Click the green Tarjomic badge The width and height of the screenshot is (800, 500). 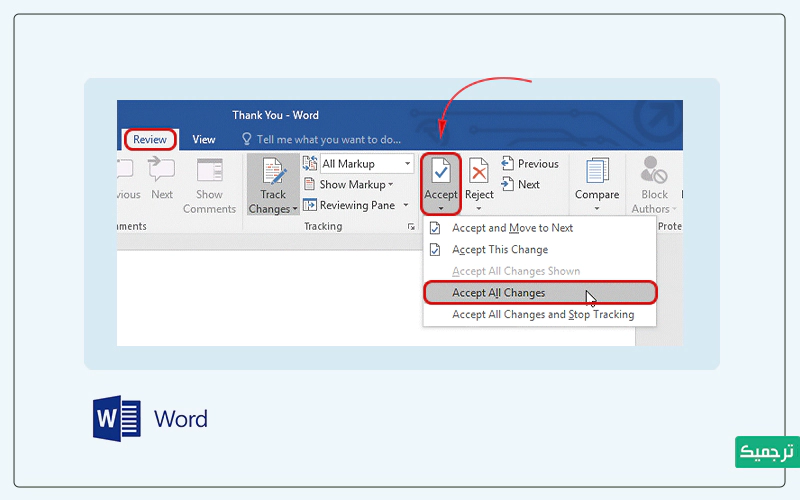(767, 452)
